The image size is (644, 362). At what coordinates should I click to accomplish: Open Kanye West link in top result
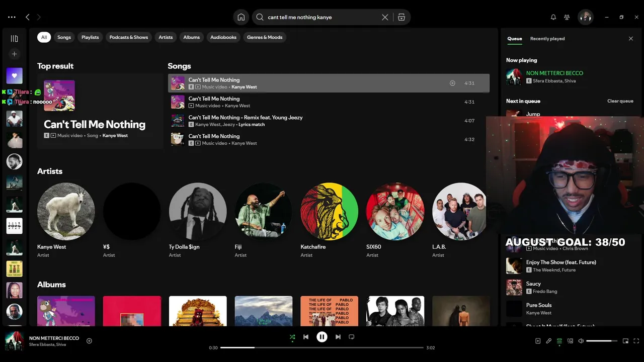coord(115,136)
